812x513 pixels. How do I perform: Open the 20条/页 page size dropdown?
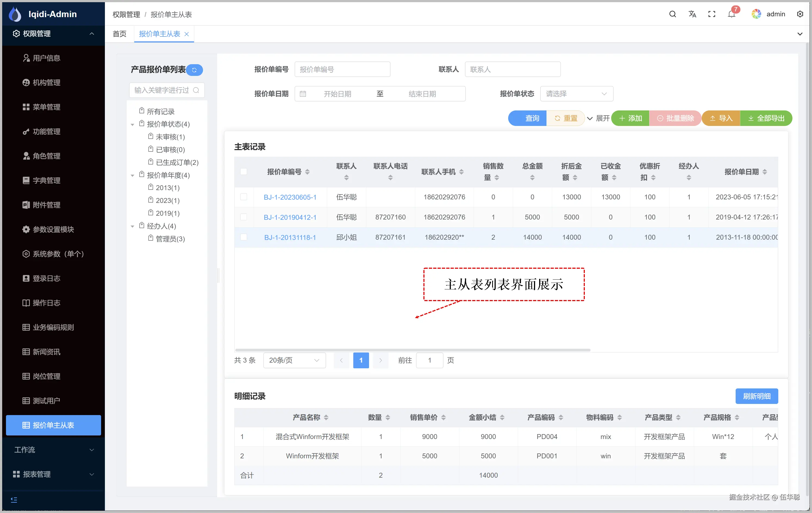coord(294,360)
